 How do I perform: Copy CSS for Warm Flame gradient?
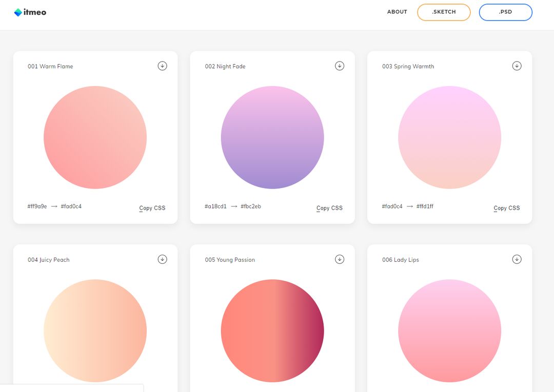pyautogui.click(x=152, y=208)
